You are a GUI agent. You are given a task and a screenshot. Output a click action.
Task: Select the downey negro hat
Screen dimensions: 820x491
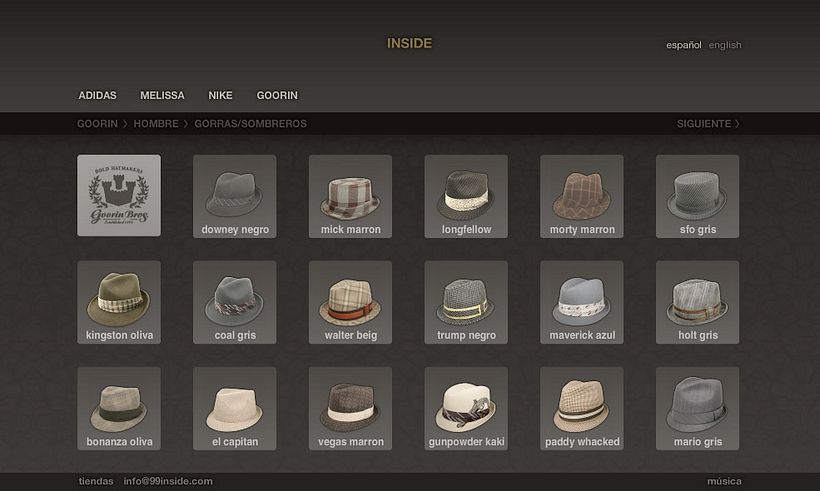click(235, 196)
